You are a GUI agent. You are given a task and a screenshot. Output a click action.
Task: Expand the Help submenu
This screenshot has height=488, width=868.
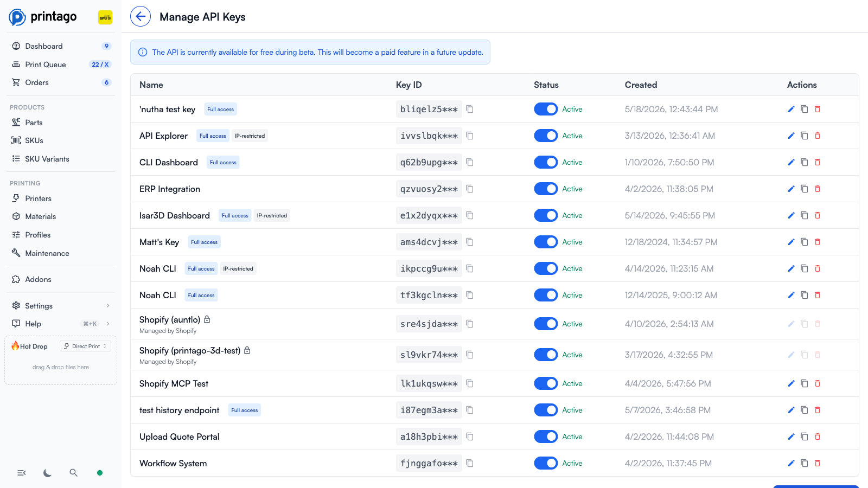[x=108, y=324]
